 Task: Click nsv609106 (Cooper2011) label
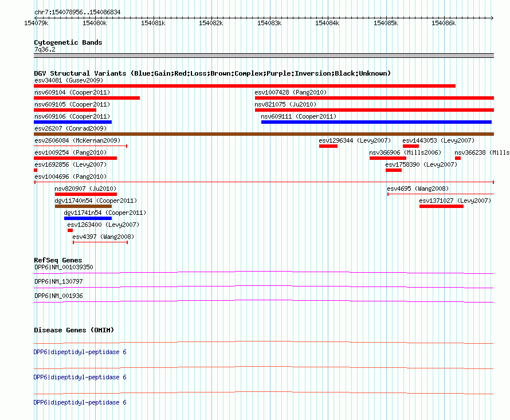click(72, 116)
